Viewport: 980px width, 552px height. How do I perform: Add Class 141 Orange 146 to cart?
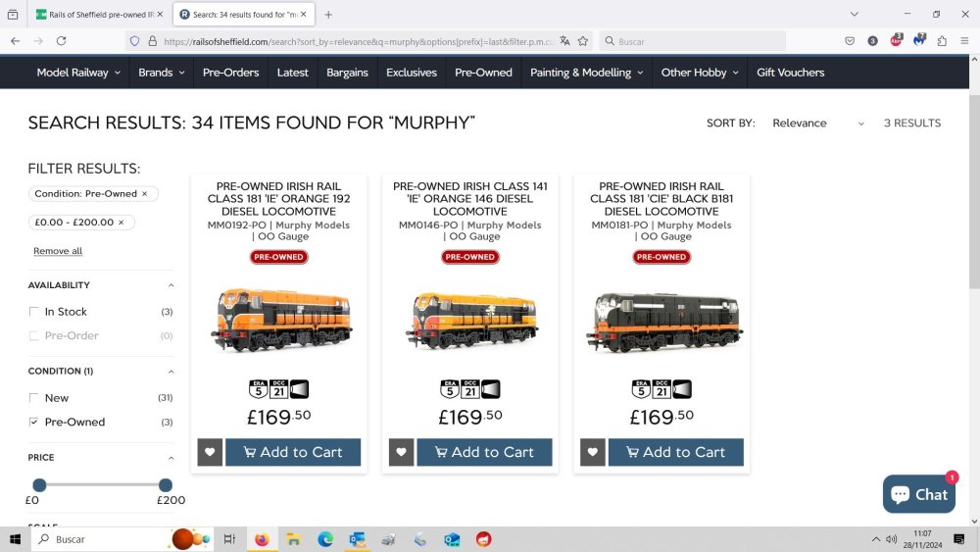[484, 452]
